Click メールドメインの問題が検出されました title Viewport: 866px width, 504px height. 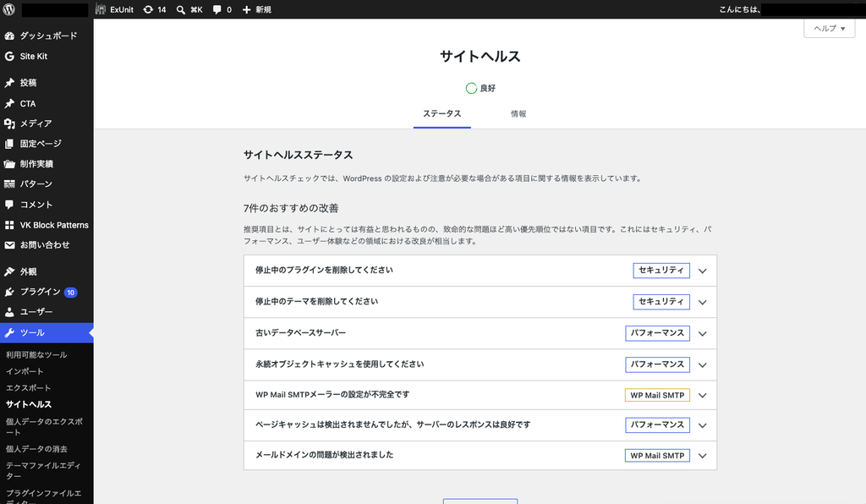pos(324,455)
